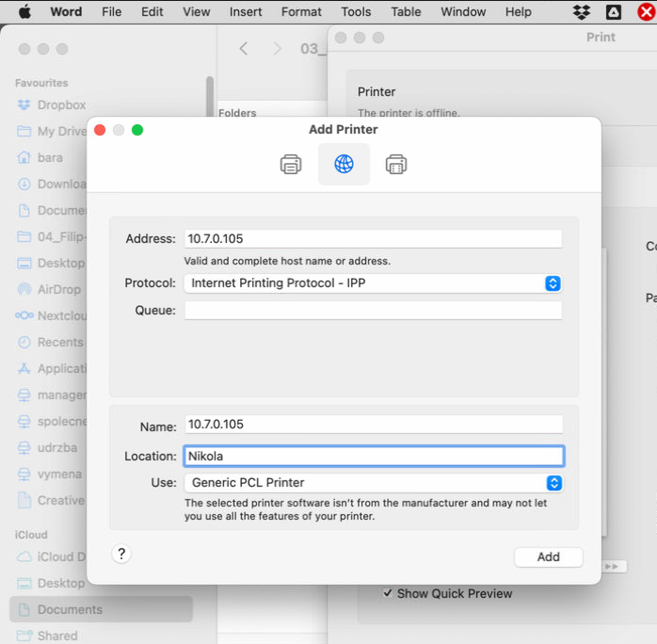Open the Dropbox menu bar icon

(x=582, y=12)
